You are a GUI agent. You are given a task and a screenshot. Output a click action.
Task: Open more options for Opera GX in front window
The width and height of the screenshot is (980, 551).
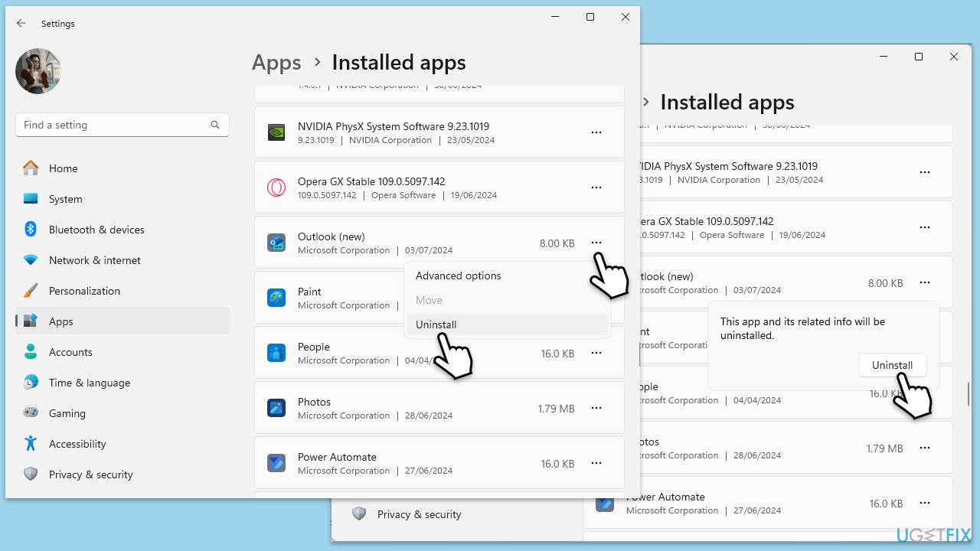596,187
